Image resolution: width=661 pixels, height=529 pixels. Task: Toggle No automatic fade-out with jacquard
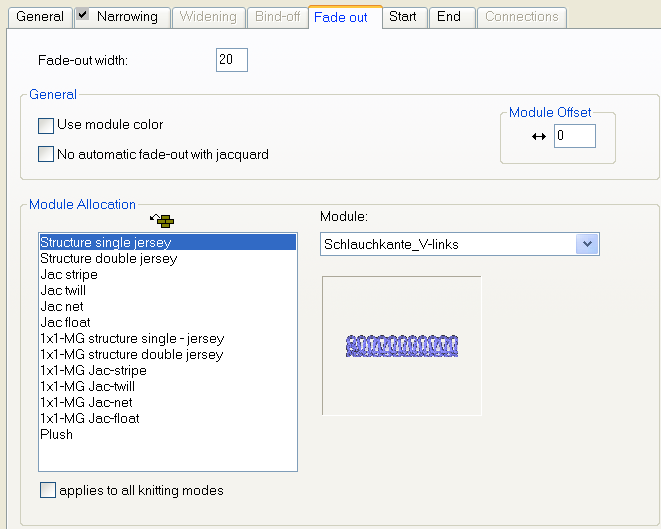pyautogui.click(x=45, y=155)
